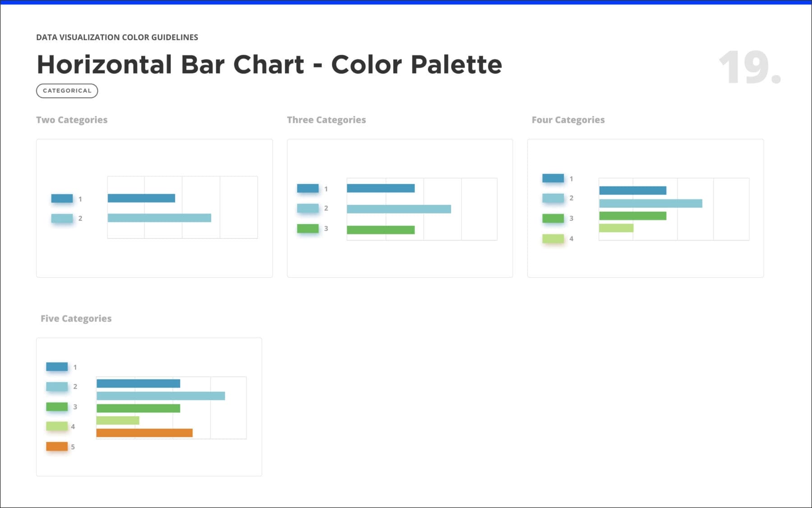812x508 pixels.
Task: Click the light green bar in Four Categories chart
Action: coord(616,228)
